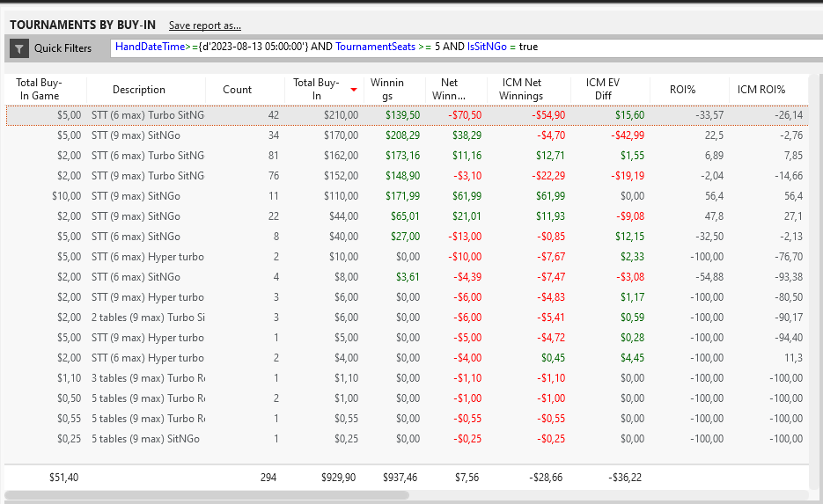Viewport: 823px width, 504px height.
Task: Select the $5,00 STT (6 max) Turbo SitNG row
Action: coord(407,115)
